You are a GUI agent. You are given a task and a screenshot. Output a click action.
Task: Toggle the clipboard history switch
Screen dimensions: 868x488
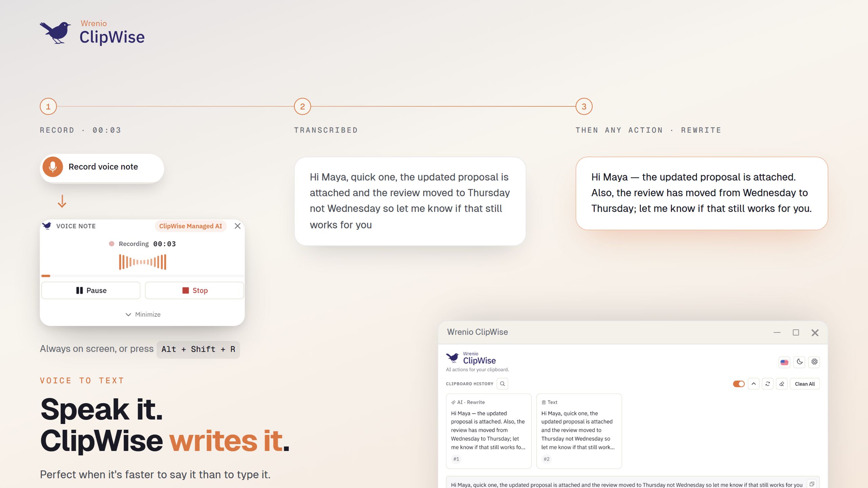738,384
